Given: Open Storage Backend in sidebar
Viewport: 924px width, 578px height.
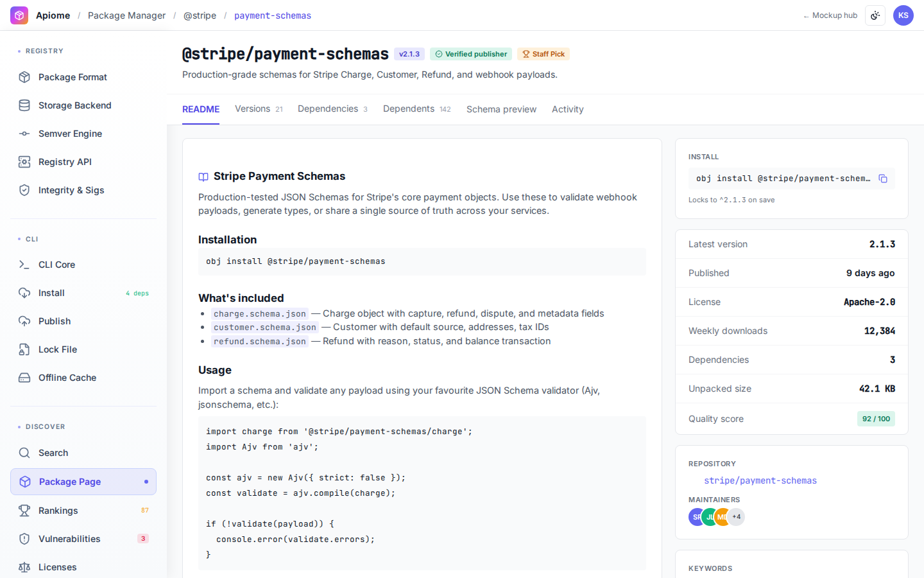Looking at the screenshot, I should [x=83, y=105].
